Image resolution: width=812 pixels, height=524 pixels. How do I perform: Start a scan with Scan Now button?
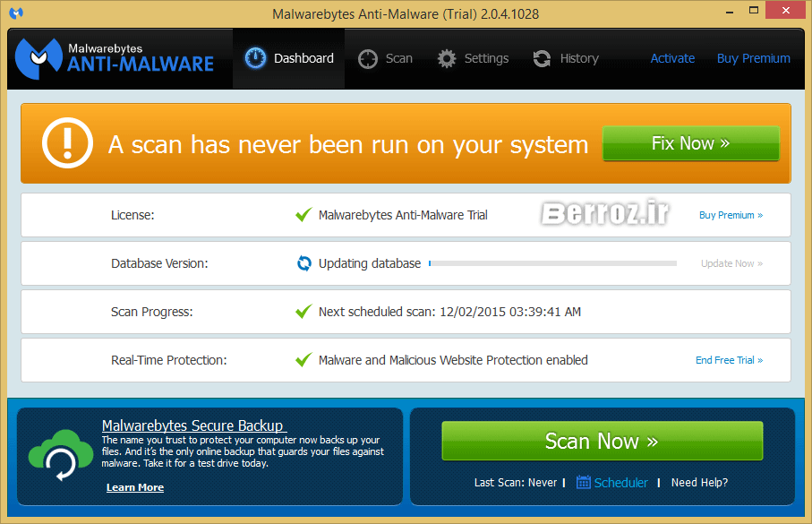pos(603,441)
